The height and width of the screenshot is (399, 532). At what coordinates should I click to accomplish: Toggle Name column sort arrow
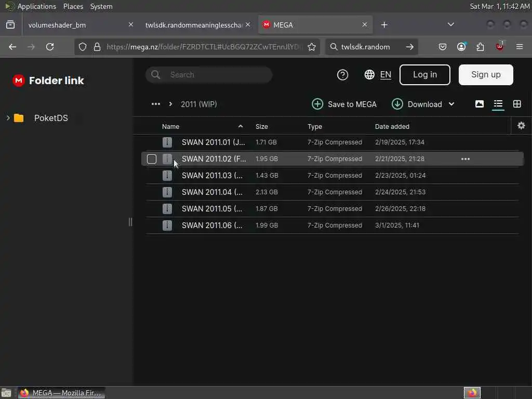click(x=240, y=126)
